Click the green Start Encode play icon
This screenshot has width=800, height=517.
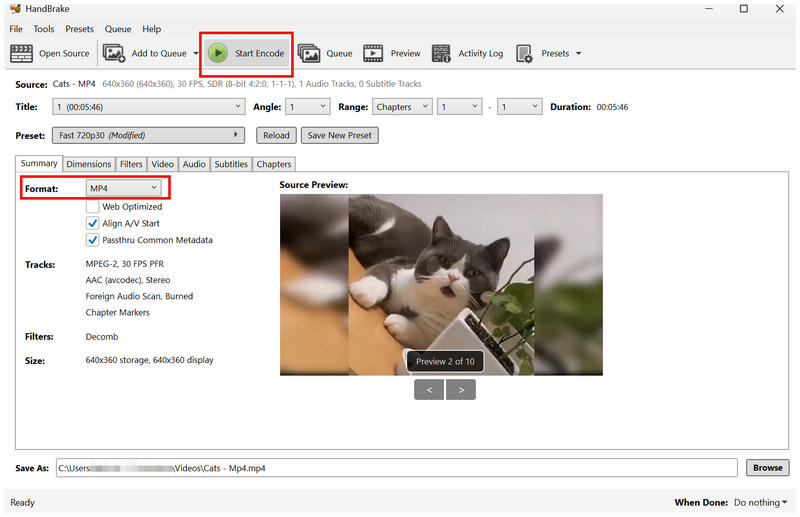coord(218,53)
